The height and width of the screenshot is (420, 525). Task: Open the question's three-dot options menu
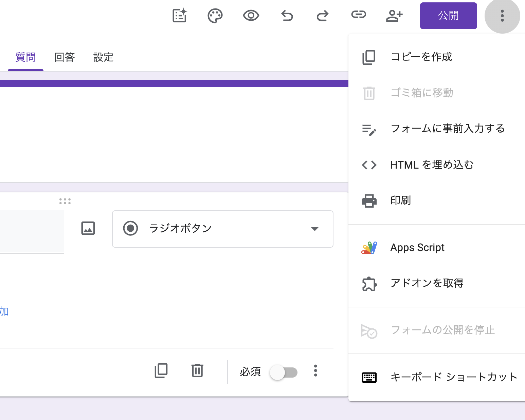pyautogui.click(x=315, y=371)
